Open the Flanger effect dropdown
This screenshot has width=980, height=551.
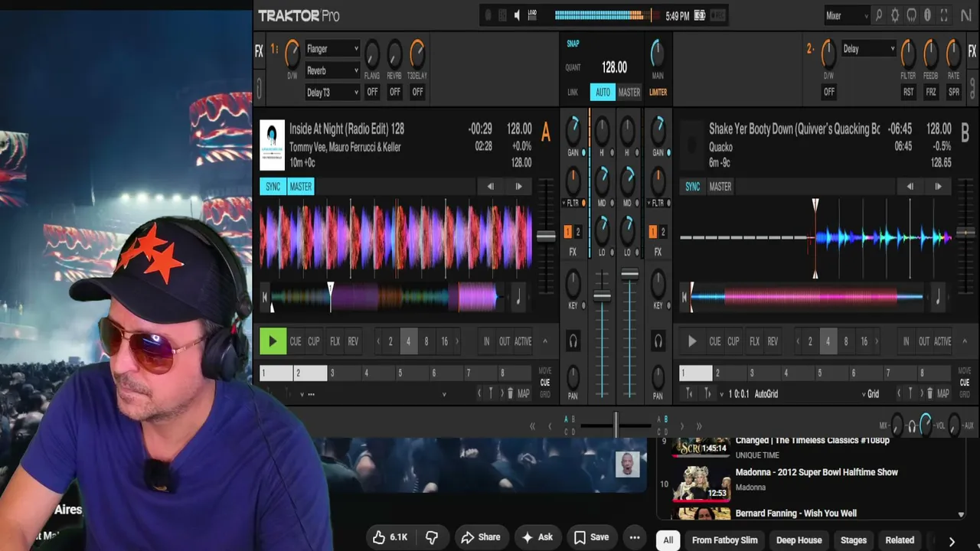(332, 49)
